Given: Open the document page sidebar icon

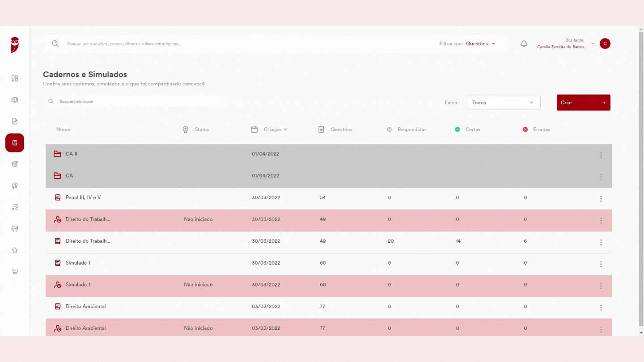Looking at the screenshot, I should pyautogui.click(x=15, y=122).
